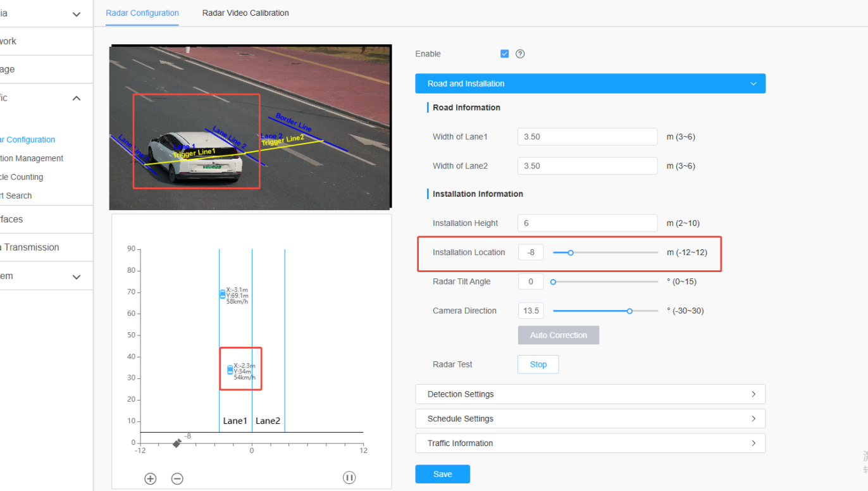Screen dimensions: 868x491
Task: Open the Enable help question-mark icon
Action: click(x=520, y=54)
